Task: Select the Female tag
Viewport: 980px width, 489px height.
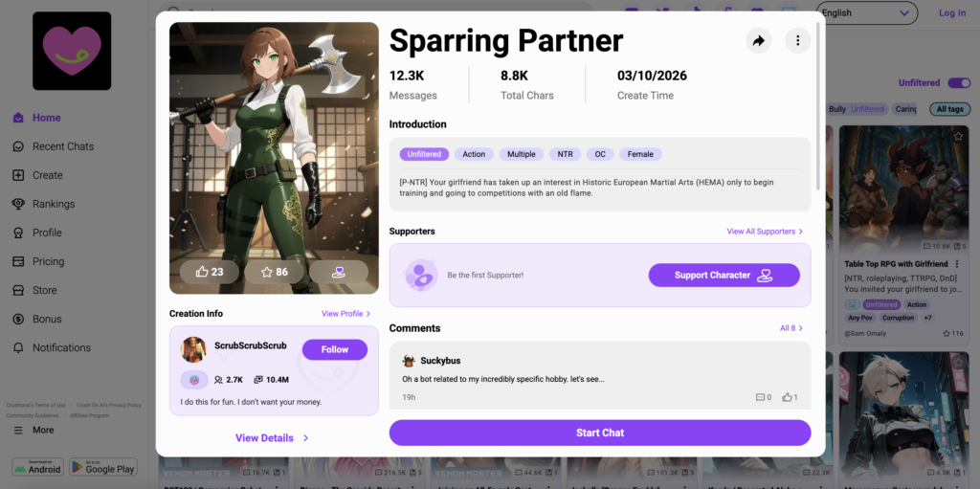Action: (640, 154)
